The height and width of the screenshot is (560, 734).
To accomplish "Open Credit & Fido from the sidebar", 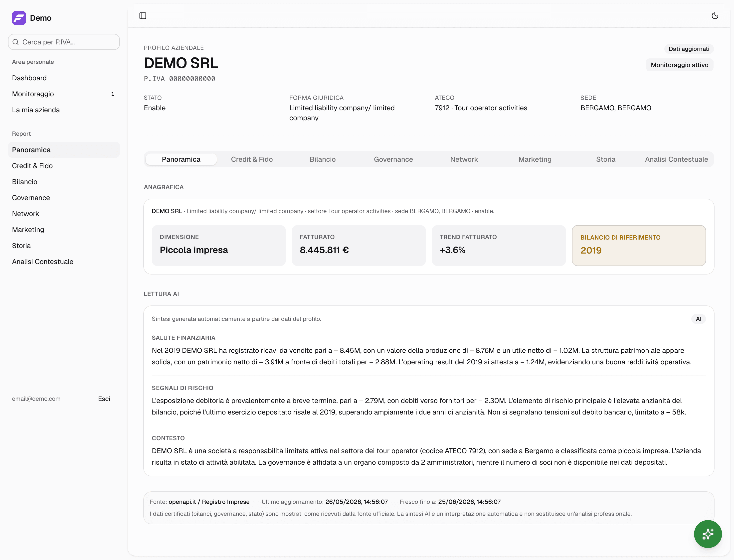I will [x=64, y=166].
